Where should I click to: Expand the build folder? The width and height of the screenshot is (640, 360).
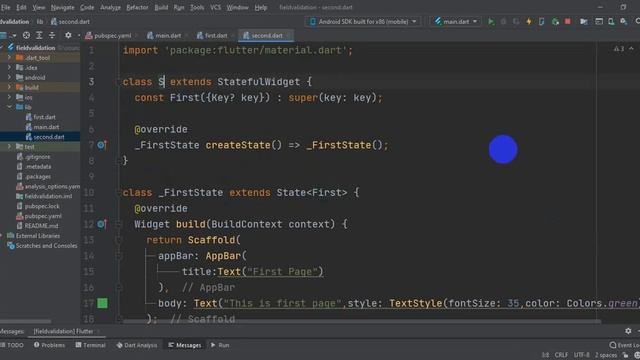coord(9,87)
